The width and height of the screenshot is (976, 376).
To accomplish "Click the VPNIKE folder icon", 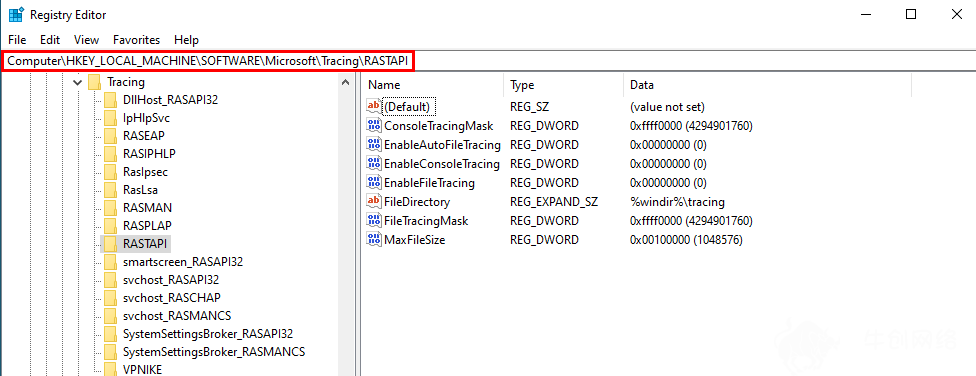I will point(110,369).
